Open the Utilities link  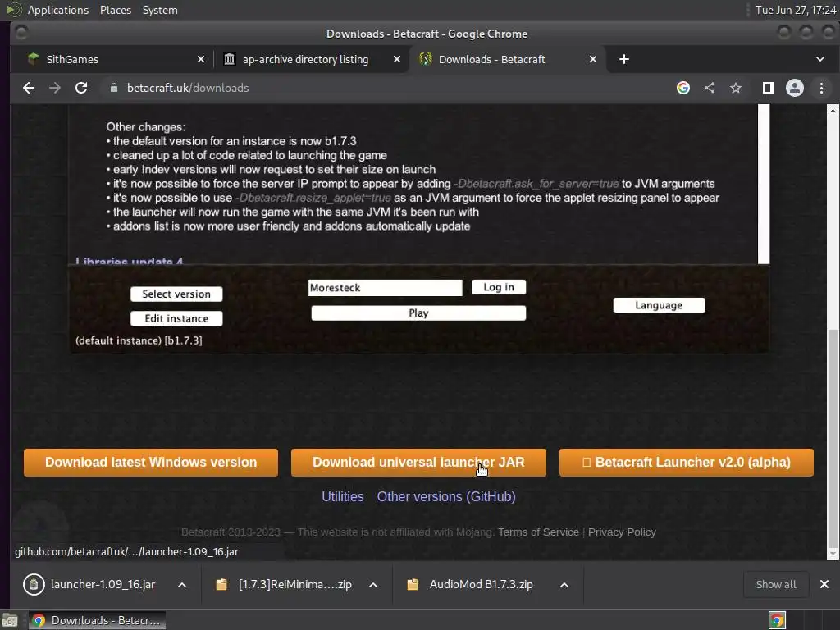tap(343, 496)
